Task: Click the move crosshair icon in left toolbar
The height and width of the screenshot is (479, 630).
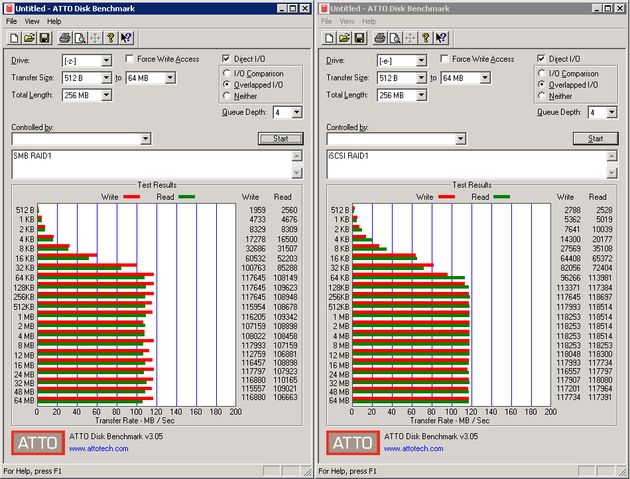Action: [x=95, y=38]
